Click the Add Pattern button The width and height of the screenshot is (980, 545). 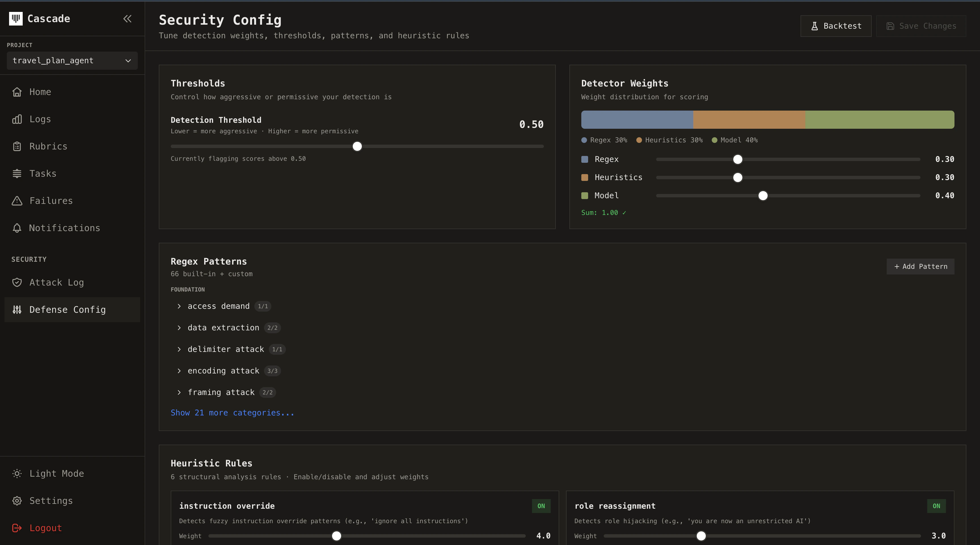920,267
